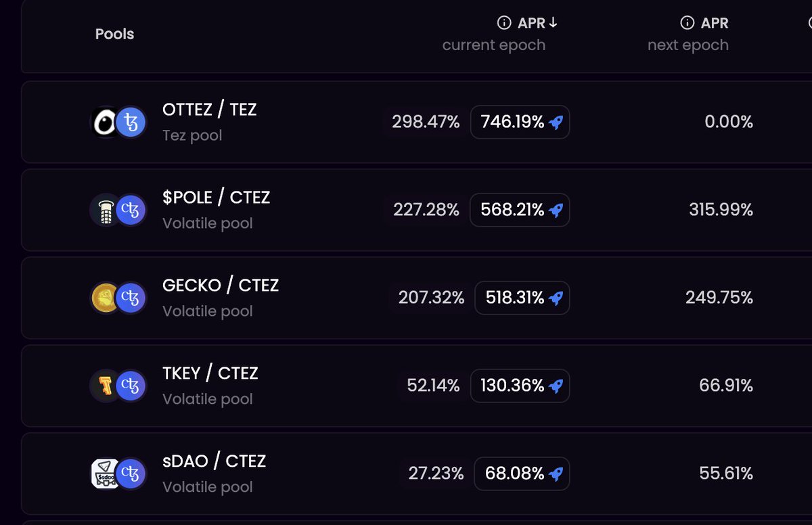Screen dimensions: 812x525
Task: Click the info icon beside current epoch APR
Action: (504, 23)
